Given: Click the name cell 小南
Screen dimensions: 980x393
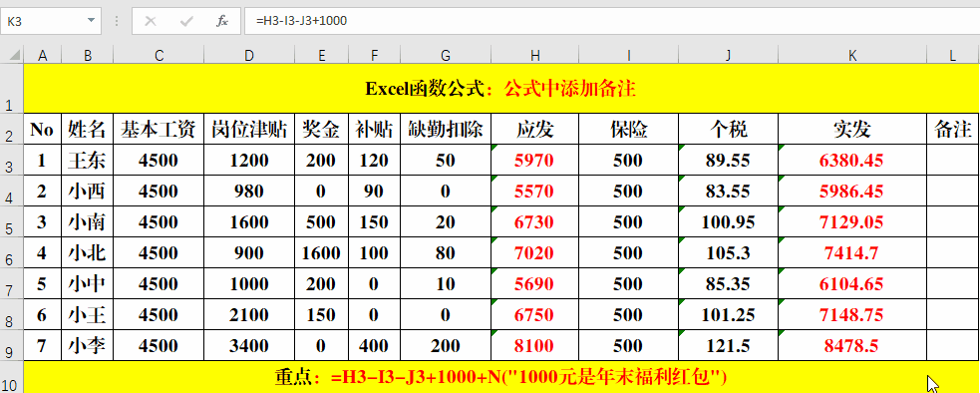Looking at the screenshot, I should pos(88,221).
